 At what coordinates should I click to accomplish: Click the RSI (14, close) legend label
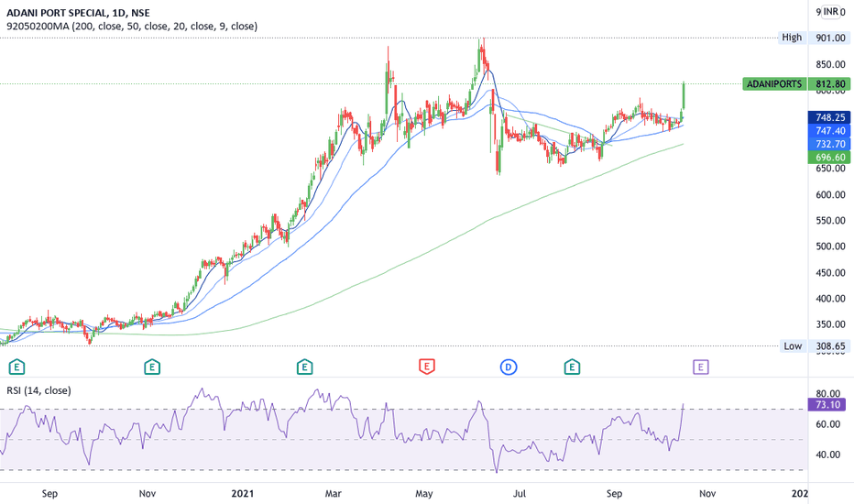38,390
